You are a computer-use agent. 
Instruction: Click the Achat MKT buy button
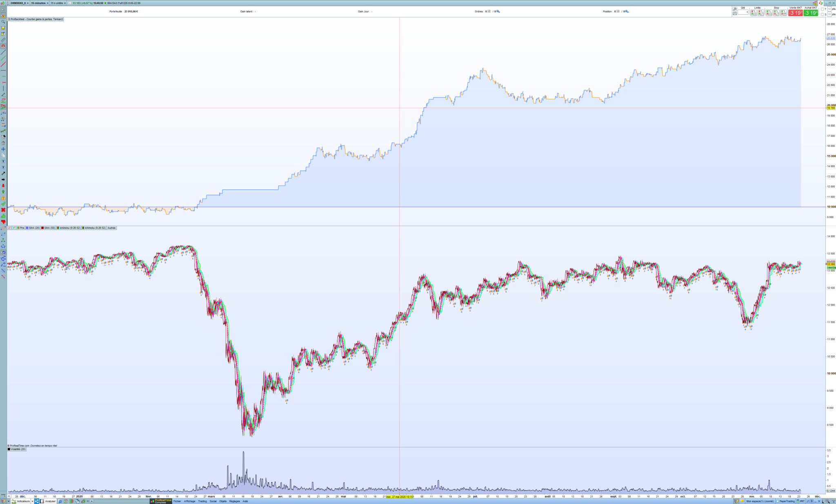tap(811, 13)
